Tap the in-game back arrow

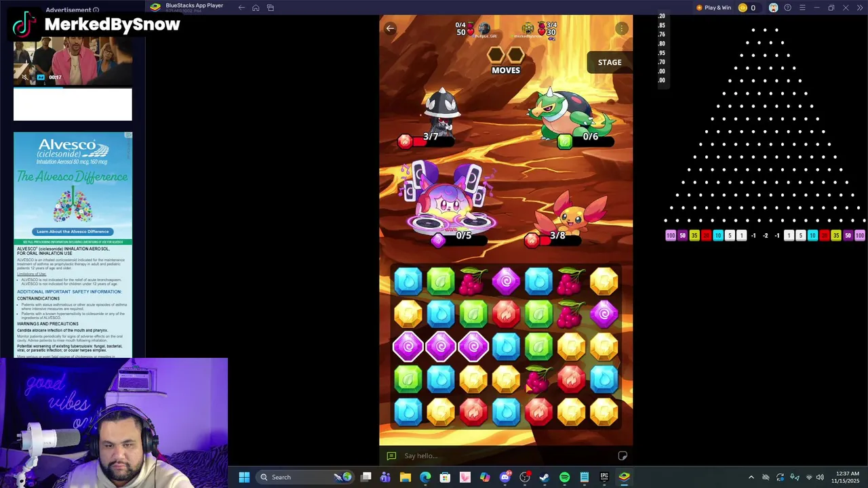390,28
